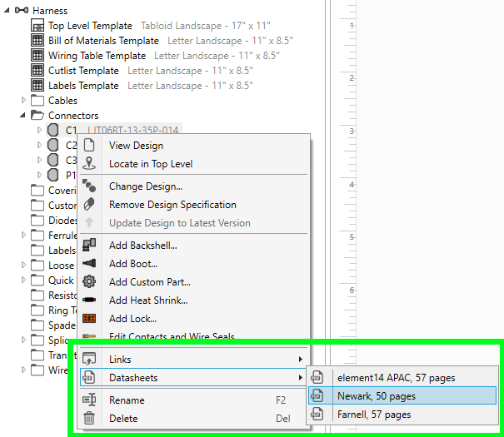This screenshot has width=504, height=437.
Task: Open the Links submenu arrow
Action: [300, 359]
